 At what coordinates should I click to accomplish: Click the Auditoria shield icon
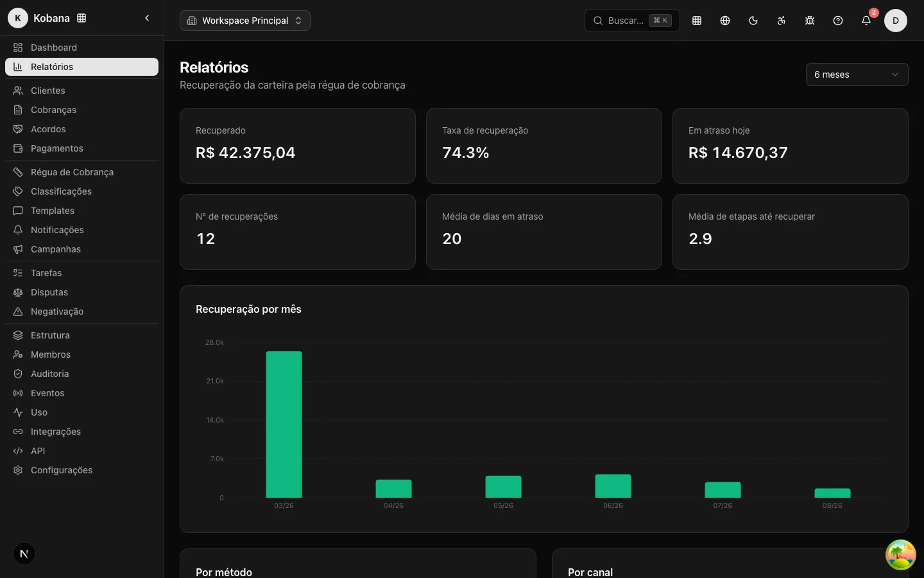[18, 374]
